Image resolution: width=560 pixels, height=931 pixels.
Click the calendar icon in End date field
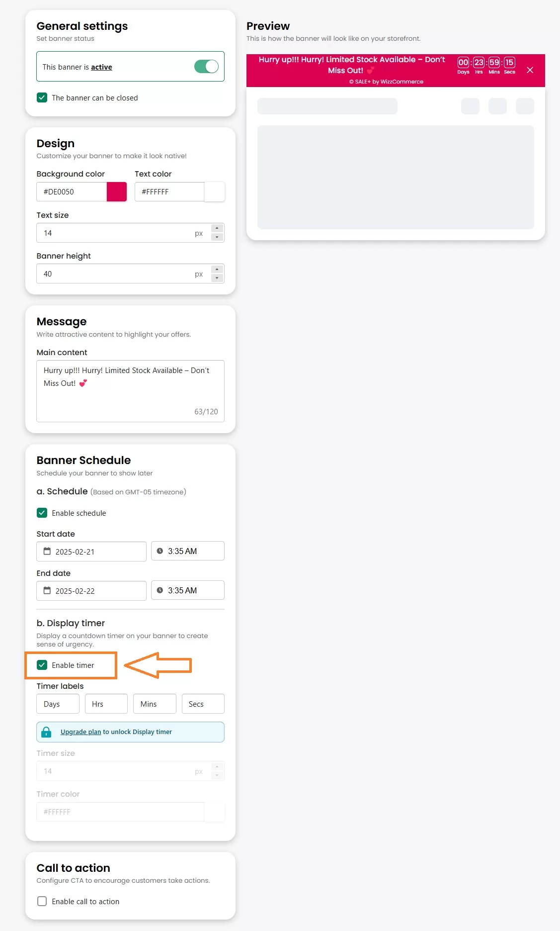pyautogui.click(x=47, y=590)
